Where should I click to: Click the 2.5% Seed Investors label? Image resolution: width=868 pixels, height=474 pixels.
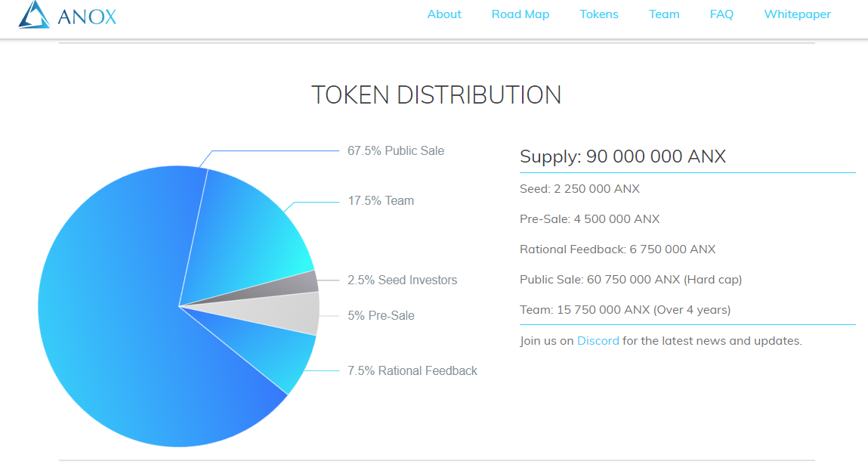pyautogui.click(x=403, y=280)
